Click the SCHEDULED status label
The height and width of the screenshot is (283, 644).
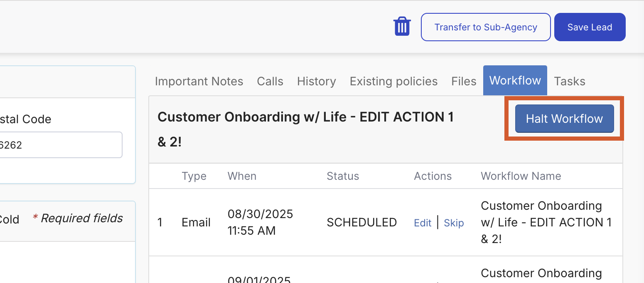point(361,222)
